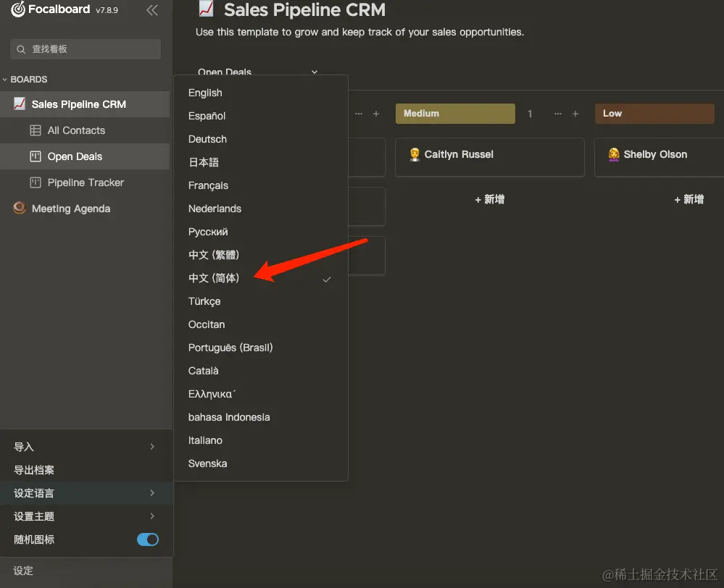This screenshot has height=588, width=724.
Task: Click the checkmark next to 中文 (简体)
Action: (x=327, y=280)
